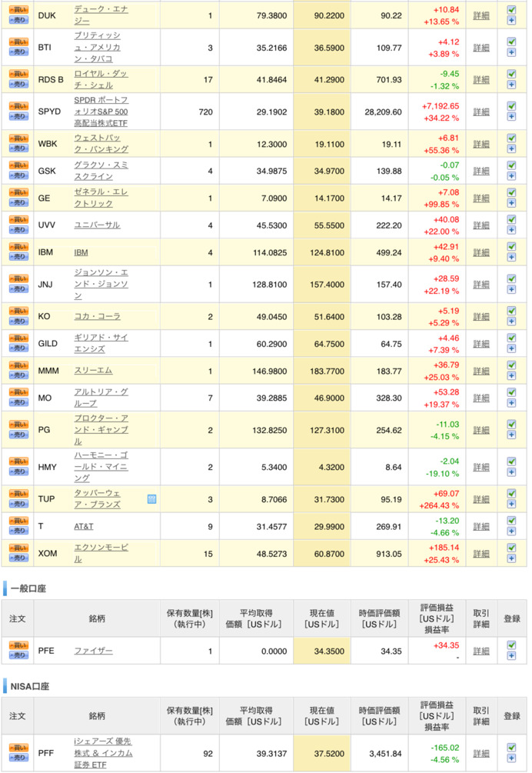
Task: Click the 買い buy button for PFF
Action: (x=18, y=748)
